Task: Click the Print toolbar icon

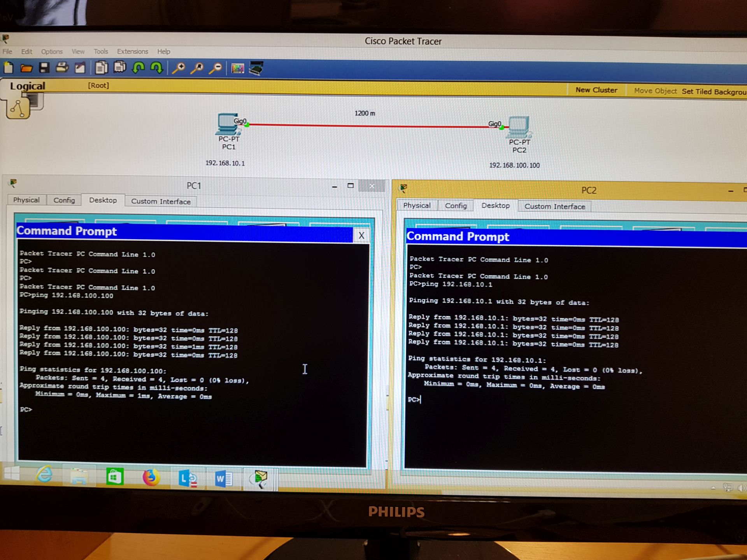Action: [x=62, y=68]
